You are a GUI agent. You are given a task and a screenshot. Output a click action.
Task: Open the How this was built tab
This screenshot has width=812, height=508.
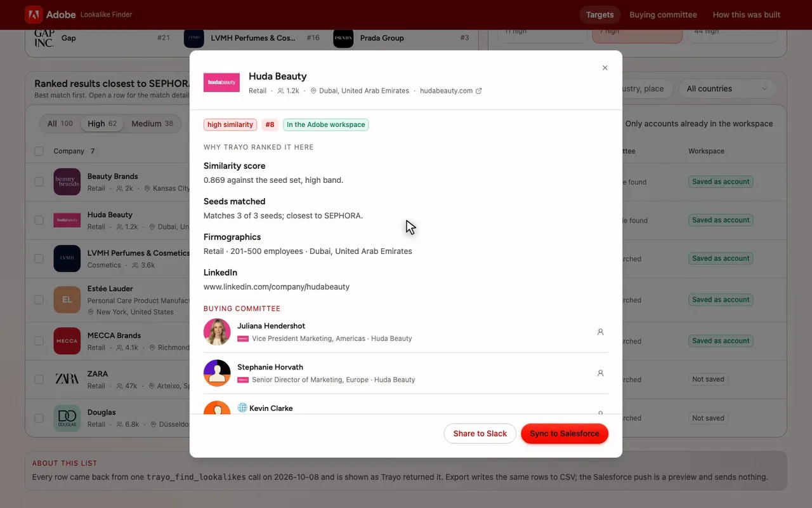tap(747, 15)
